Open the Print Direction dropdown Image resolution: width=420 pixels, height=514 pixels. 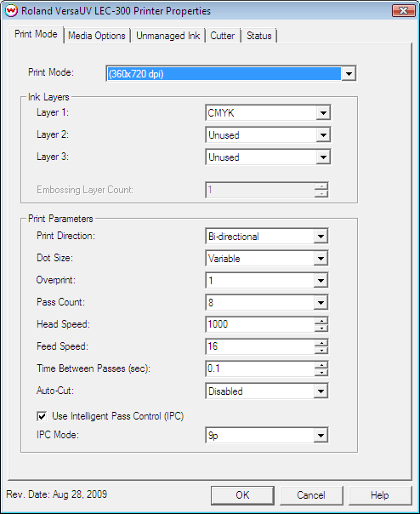click(267, 237)
